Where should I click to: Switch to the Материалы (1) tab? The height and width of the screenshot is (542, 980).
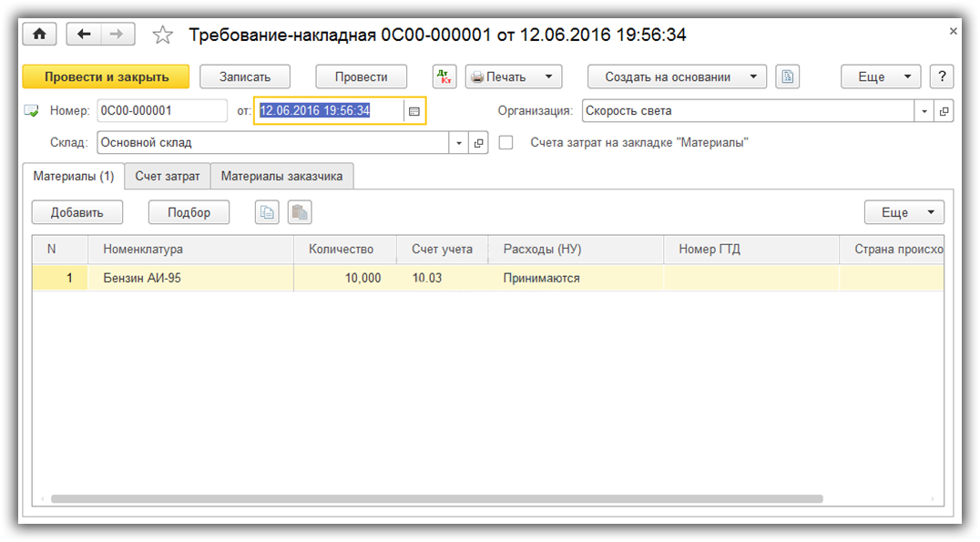coord(74,177)
